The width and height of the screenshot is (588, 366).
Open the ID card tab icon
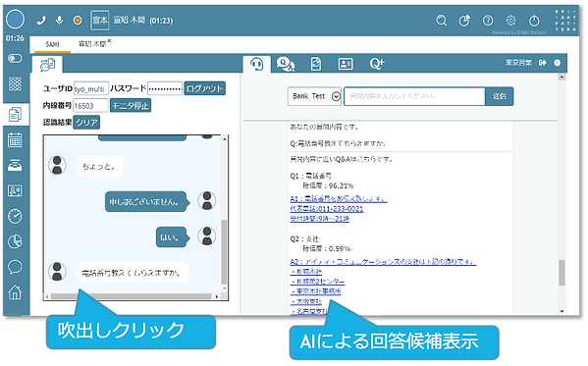point(345,64)
